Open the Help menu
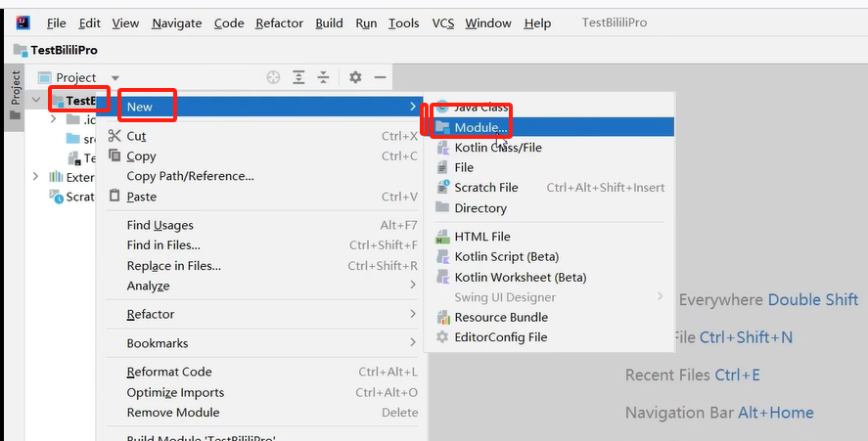This screenshot has height=441, width=868. coord(537,23)
